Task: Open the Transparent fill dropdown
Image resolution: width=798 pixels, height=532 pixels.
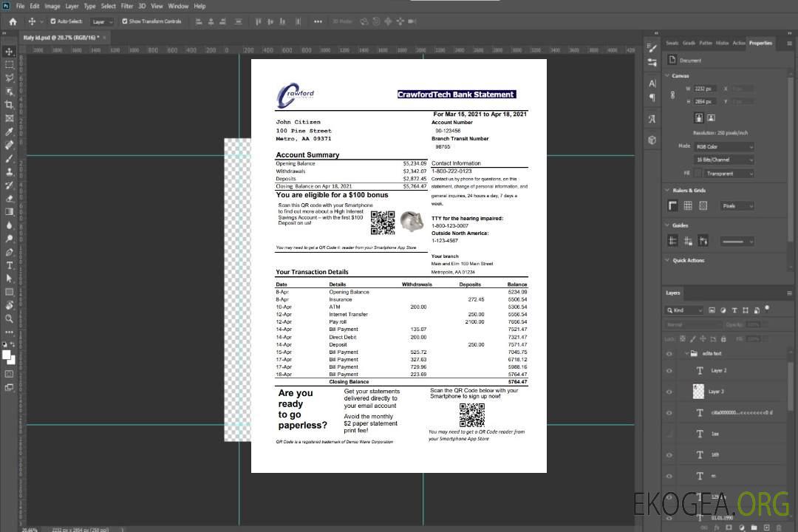Action: coord(729,174)
